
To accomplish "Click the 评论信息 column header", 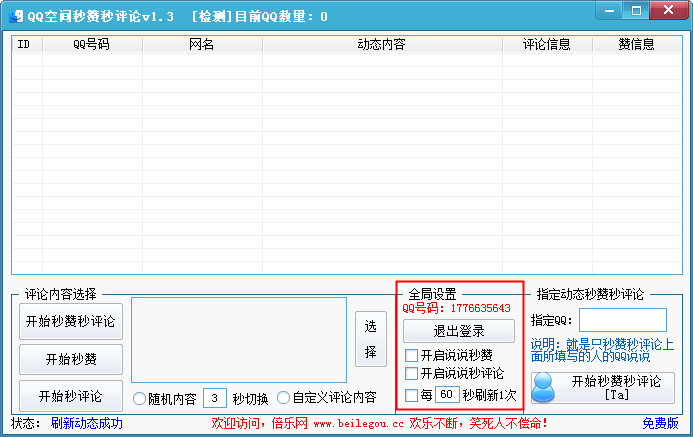I will pyautogui.click(x=547, y=44).
